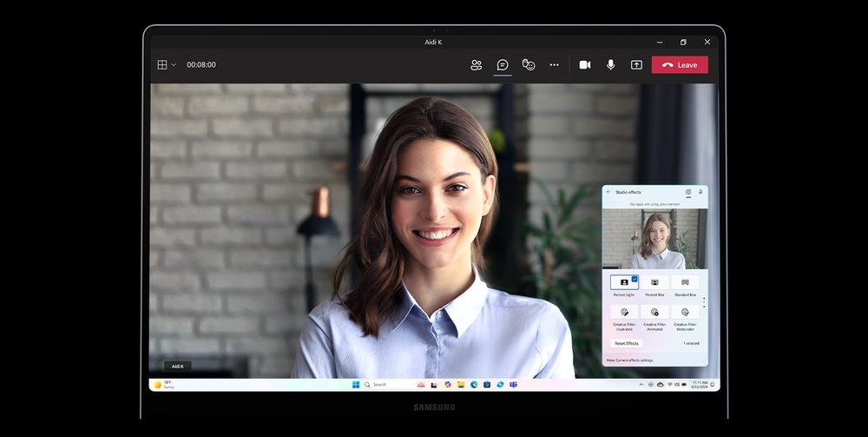Viewport: 868px width, 437px height.
Task: Open the More actions ellipsis menu
Action: click(x=555, y=65)
